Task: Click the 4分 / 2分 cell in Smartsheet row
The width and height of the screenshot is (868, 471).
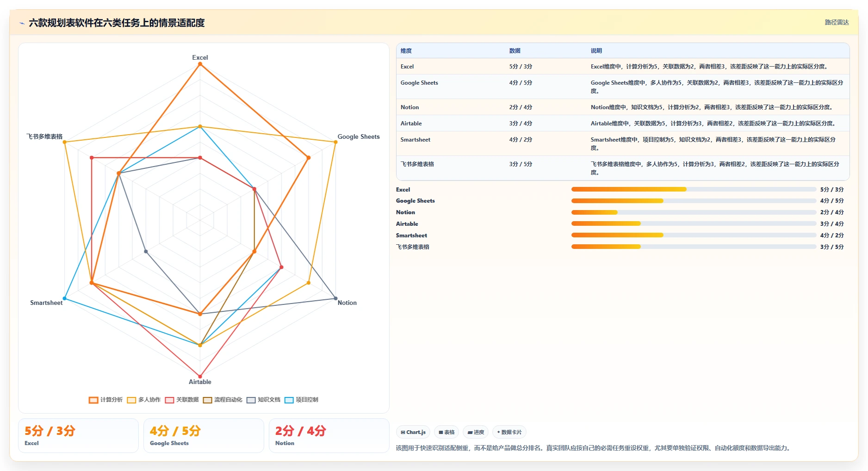Action: 521,140
